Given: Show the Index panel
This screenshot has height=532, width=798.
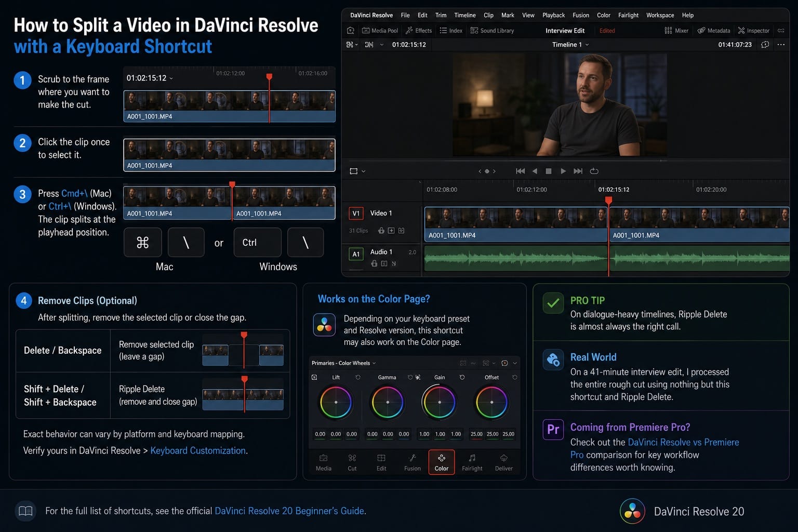Looking at the screenshot, I should (x=451, y=31).
